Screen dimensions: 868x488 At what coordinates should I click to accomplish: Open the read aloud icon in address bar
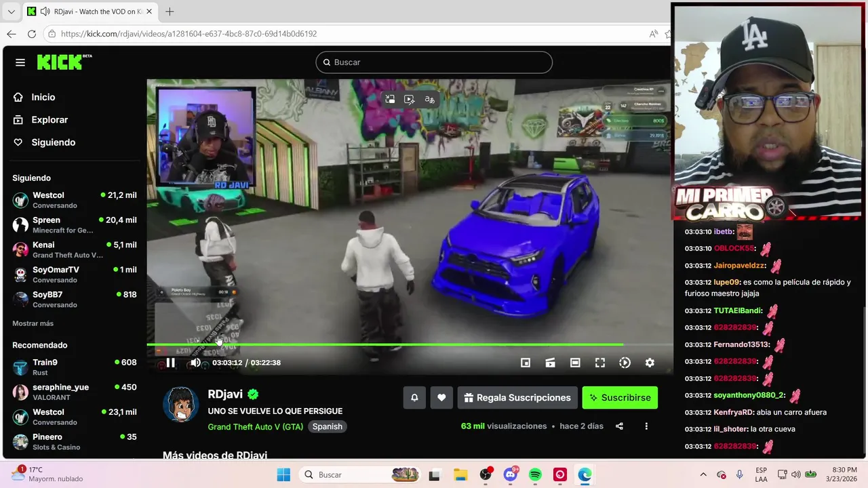coord(654,34)
